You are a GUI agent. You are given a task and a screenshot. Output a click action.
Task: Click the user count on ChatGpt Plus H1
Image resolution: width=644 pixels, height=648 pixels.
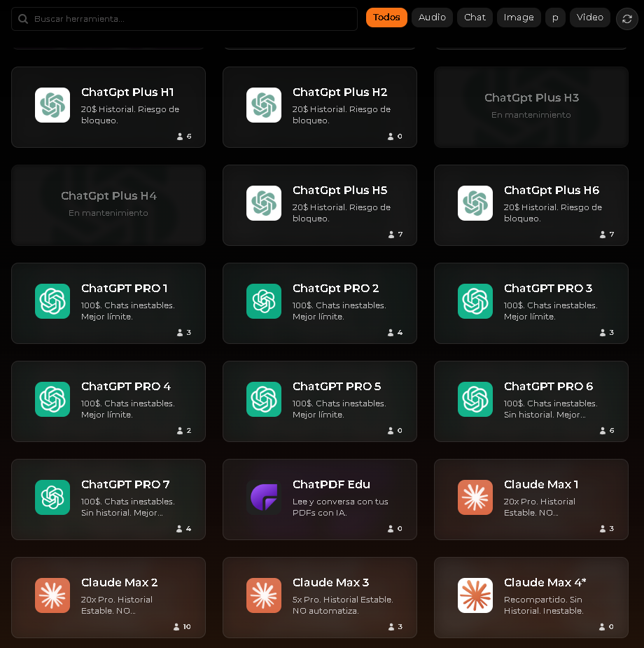coord(184,137)
